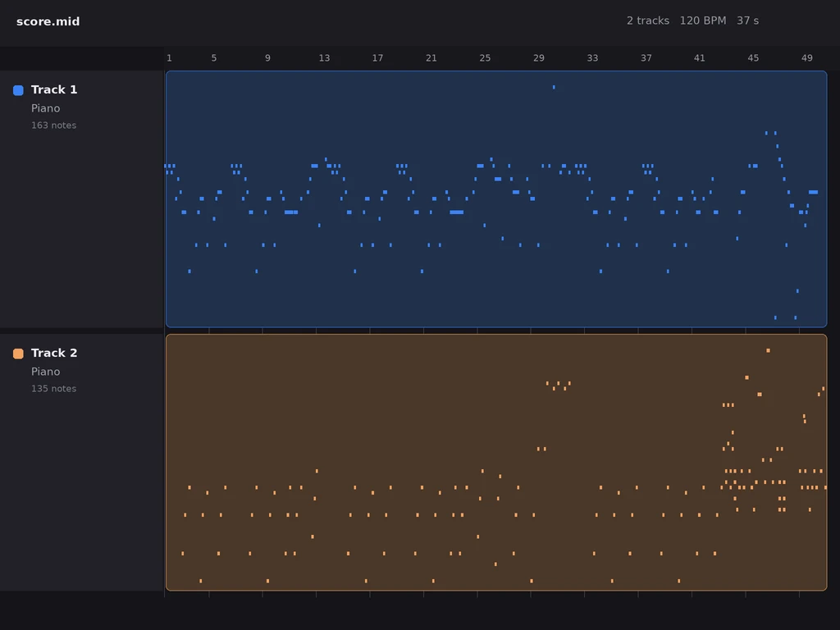The width and height of the screenshot is (840, 630).
Task: Select the orange Track 2 piano-roll clip
Action: tap(496, 463)
